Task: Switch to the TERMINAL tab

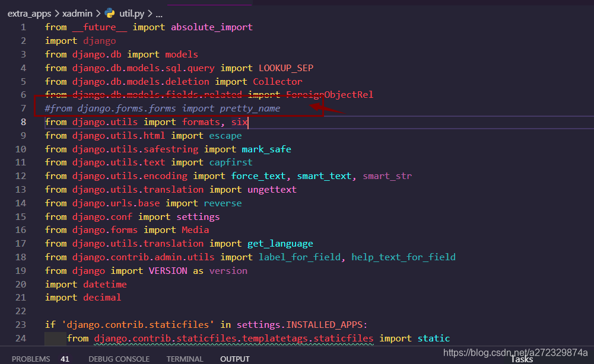Action: (x=185, y=358)
